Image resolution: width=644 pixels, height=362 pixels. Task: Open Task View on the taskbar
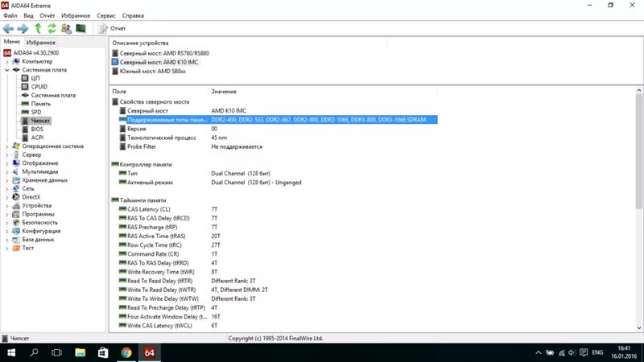[56, 352]
